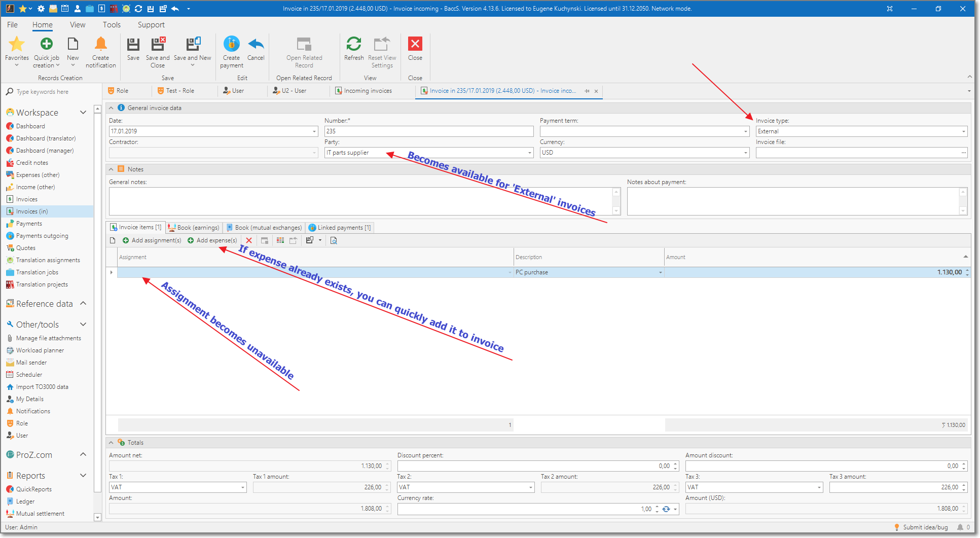Screen dimensions: 980x538
Task: Open the Currency dropdown
Action: [x=745, y=153]
